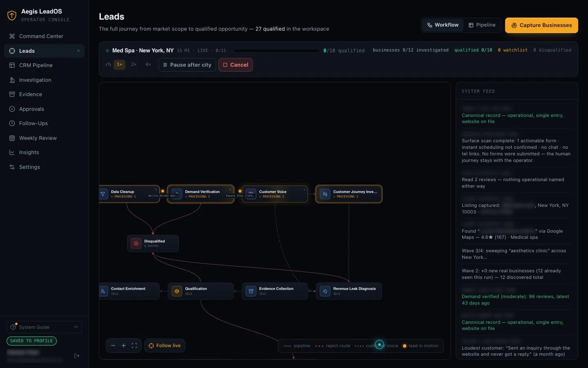Click the Customer Voice node icon
This screenshot has height=368, width=588.
[x=251, y=194]
